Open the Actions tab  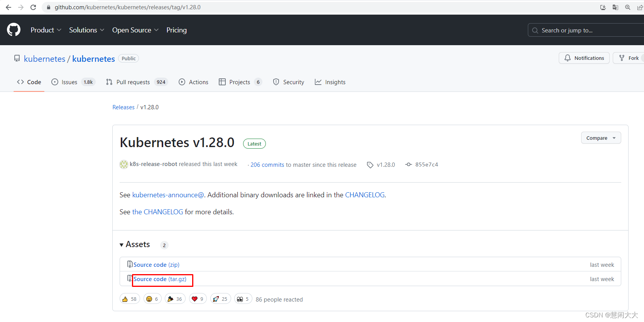193,82
